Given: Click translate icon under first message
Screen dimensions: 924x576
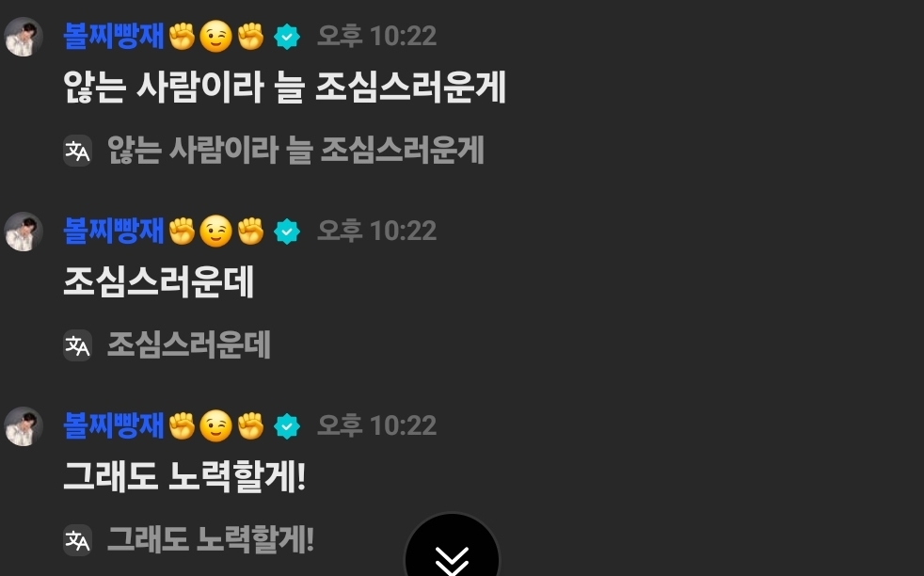Looking at the screenshot, I should click(78, 151).
